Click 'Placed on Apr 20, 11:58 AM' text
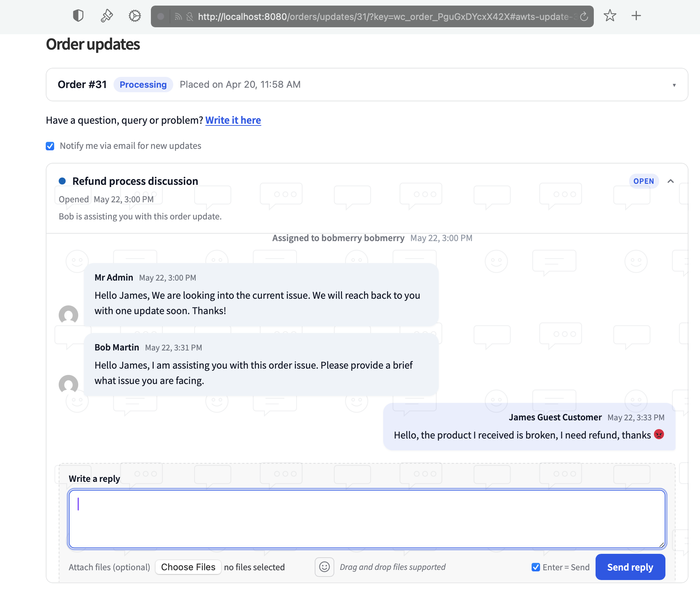This screenshot has height=594, width=700. pyautogui.click(x=240, y=85)
